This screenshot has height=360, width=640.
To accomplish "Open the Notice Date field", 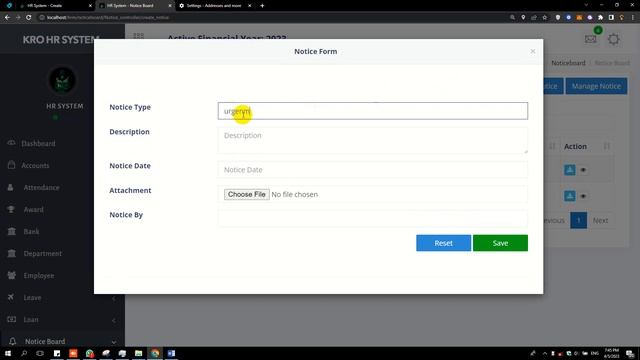I will [373, 170].
